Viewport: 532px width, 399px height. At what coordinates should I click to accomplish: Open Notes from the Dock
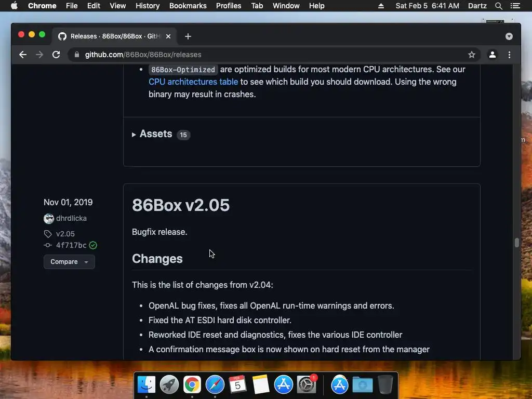pos(261,385)
